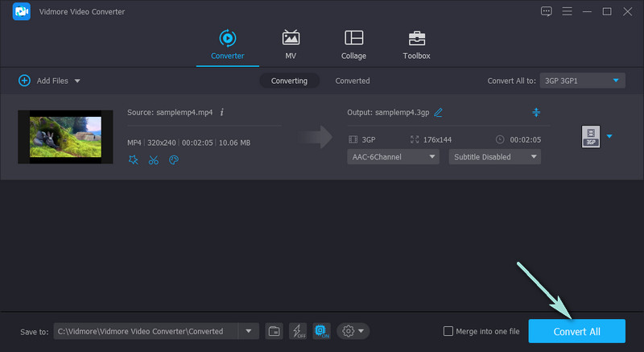Switch to the Collage tab
Screen dimensions: 644x352
pyautogui.click(x=353, y=45)
